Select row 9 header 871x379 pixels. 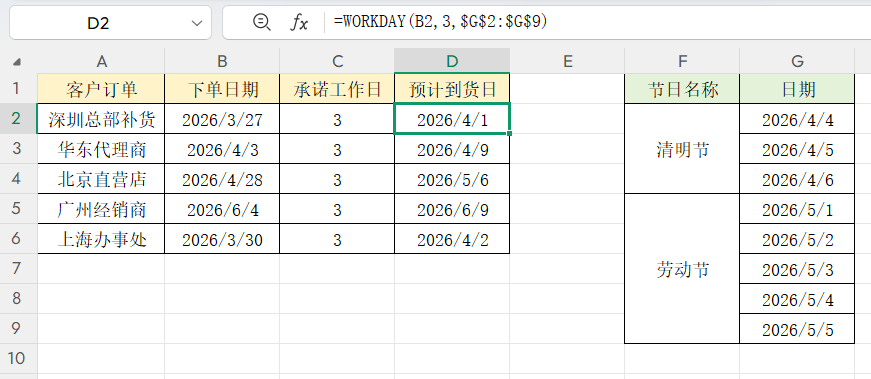(x=17, y=328)
